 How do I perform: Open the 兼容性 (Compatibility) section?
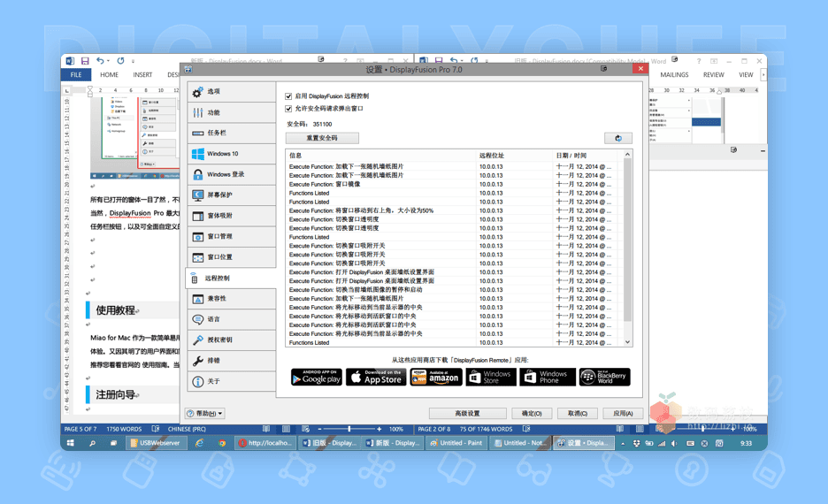click(231, 299)
